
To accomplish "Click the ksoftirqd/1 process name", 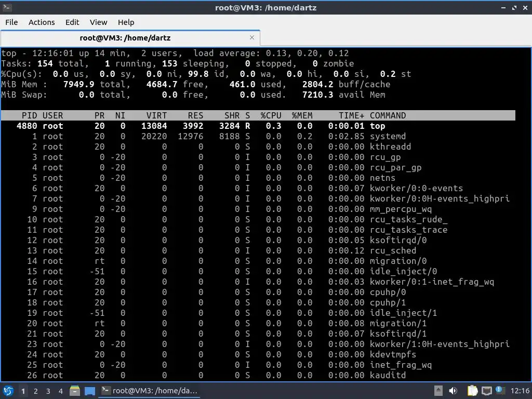I will tap(398, 334).
